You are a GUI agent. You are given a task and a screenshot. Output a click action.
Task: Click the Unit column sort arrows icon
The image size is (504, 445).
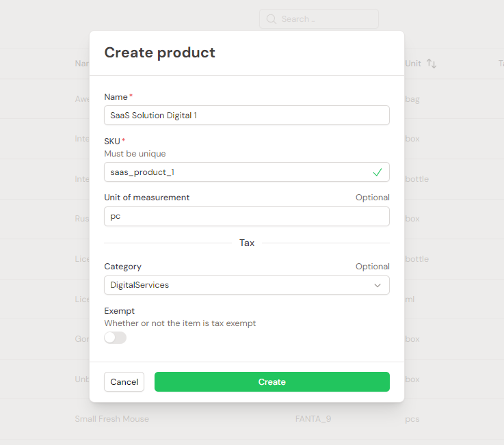432,64
